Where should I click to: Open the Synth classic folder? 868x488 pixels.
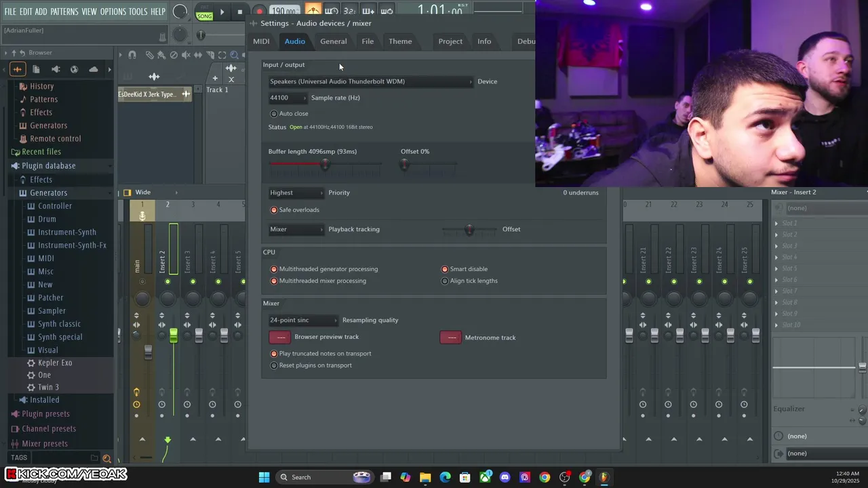(59, 324)
